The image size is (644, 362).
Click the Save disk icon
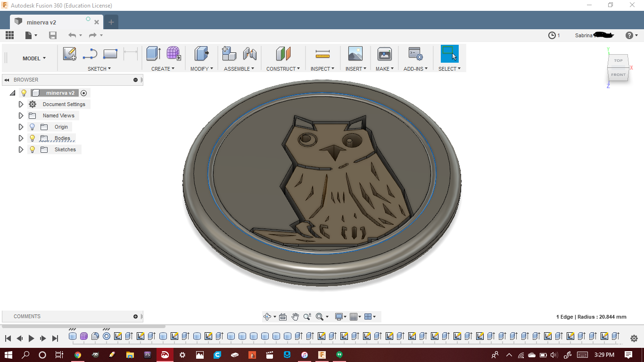(x=53, y=35)
